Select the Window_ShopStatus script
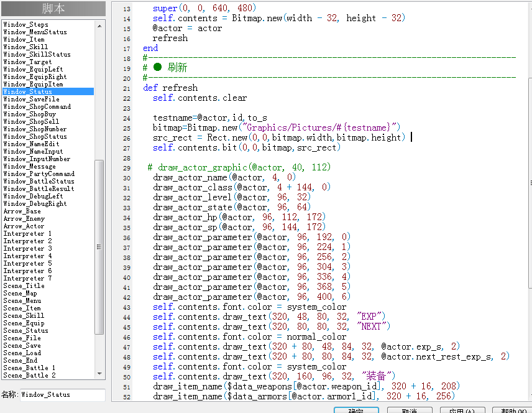The image size is (532, 413). coord(35,137)
